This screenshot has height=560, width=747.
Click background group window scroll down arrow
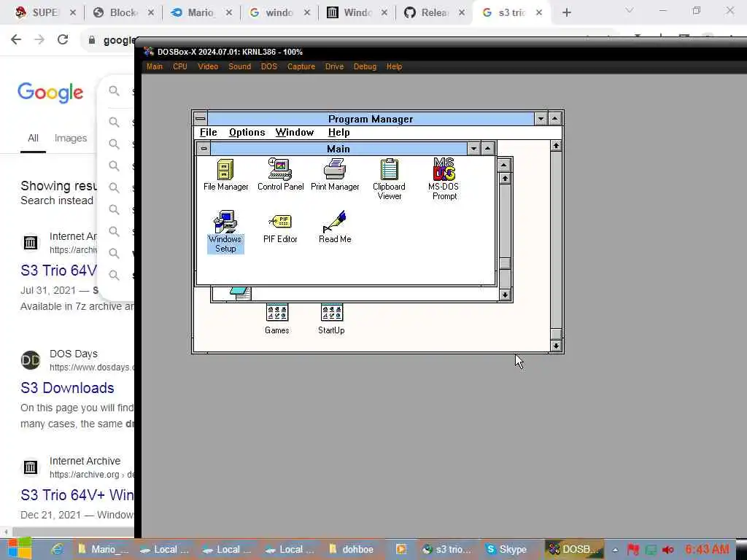point(505,295)
